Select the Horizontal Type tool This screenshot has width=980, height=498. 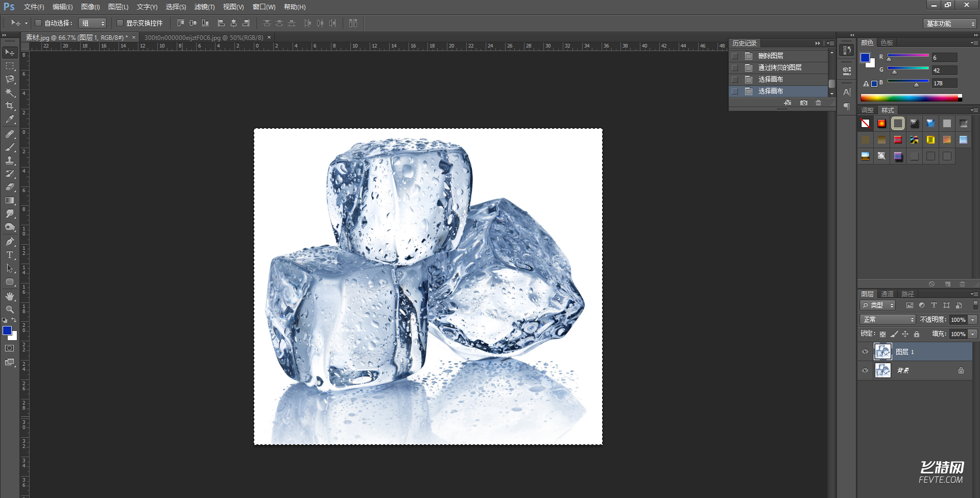pos(10,255)
